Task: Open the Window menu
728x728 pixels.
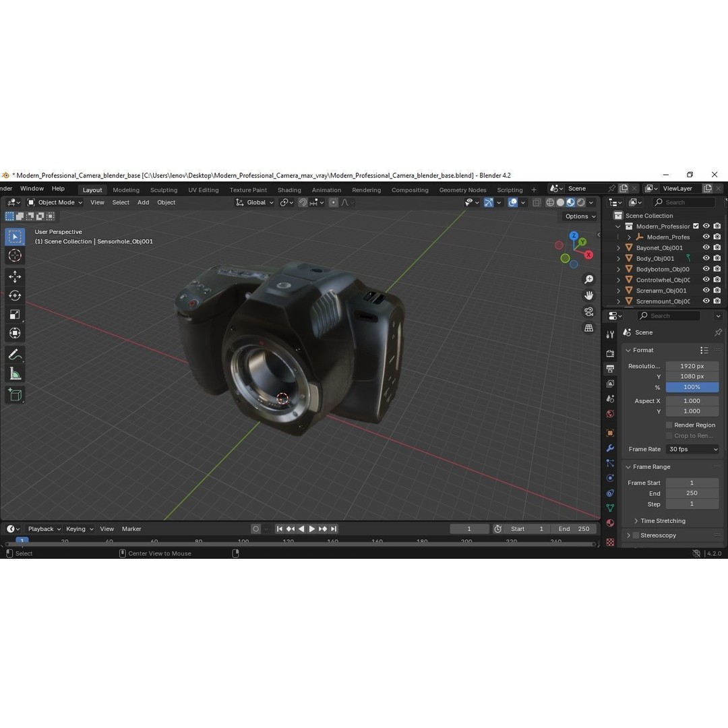Action: pos(32,189)
